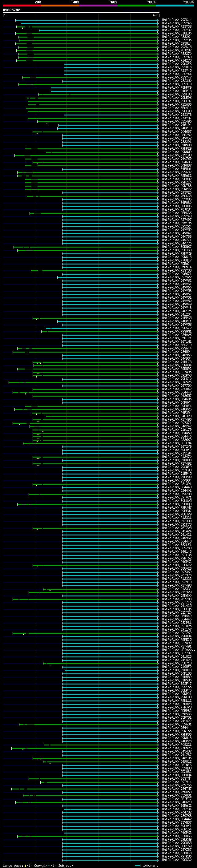Select label UniRef100_Q39768

[176, 816]
